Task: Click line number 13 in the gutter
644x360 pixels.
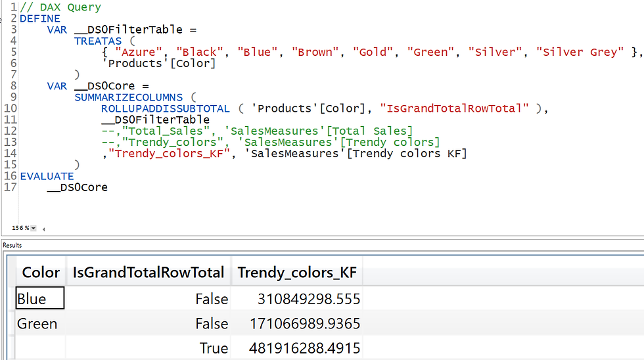Action: (11, 142)
